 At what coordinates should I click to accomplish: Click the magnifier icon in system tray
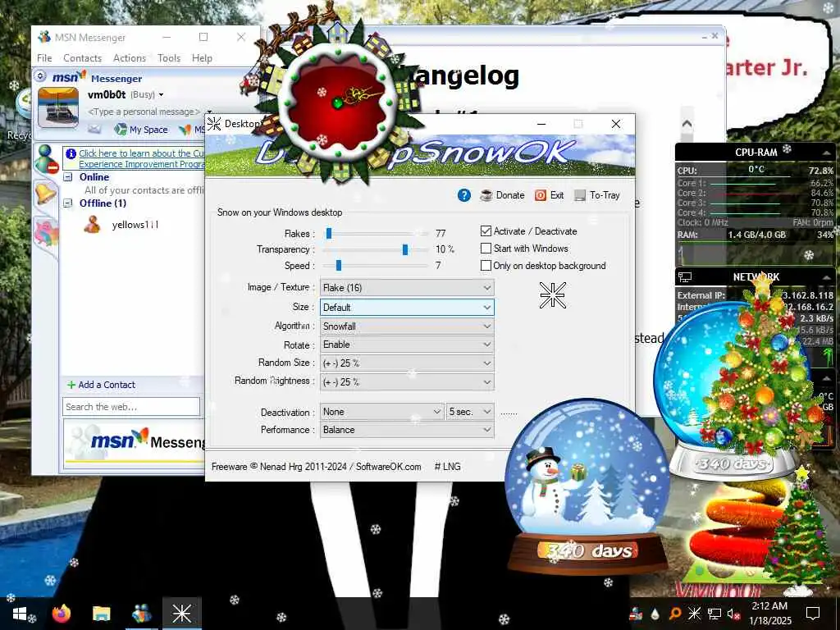[675, 614]
